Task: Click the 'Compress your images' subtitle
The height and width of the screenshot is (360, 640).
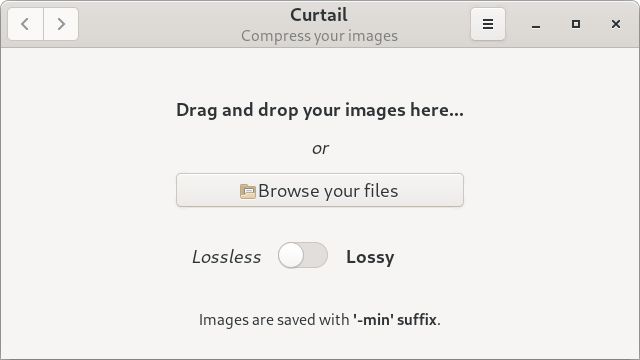Action: click(319, 36)
